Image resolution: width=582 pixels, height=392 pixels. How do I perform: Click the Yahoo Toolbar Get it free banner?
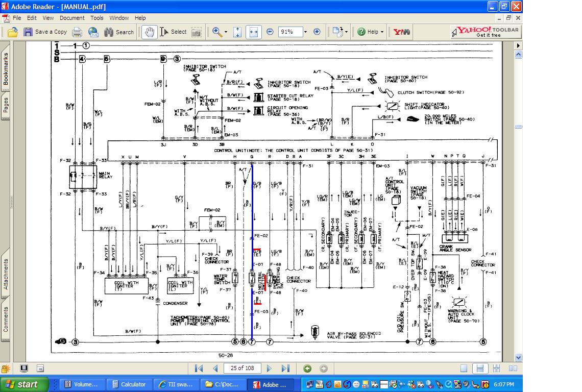click(486, 32)
